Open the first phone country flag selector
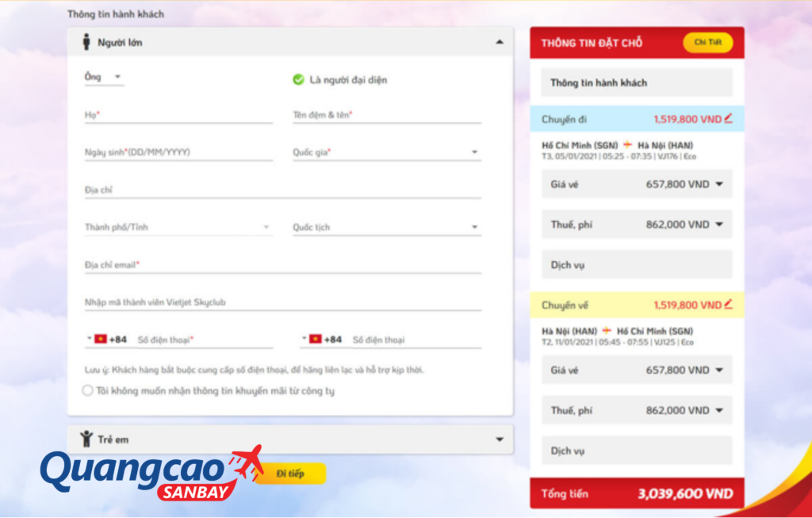The image size is (812, 518). tap(98, 340)
